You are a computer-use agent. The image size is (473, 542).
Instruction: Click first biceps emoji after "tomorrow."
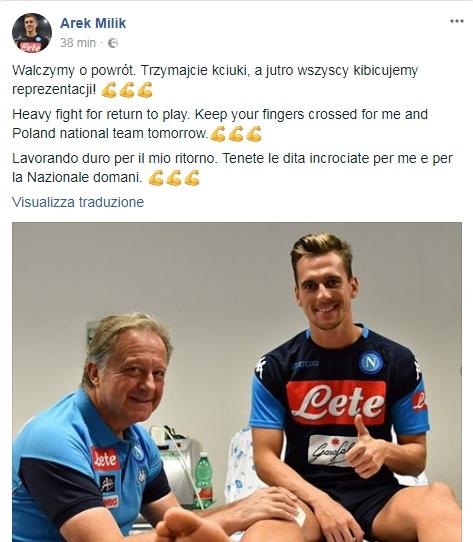pos(218,134)
